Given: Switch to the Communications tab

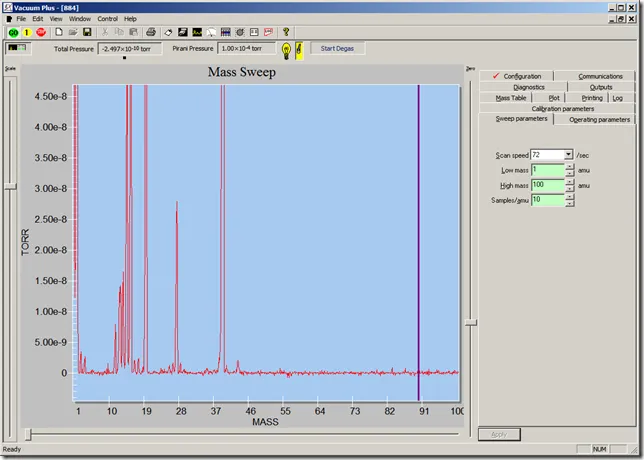Looking at the screenshot, I should click(595, 76).
